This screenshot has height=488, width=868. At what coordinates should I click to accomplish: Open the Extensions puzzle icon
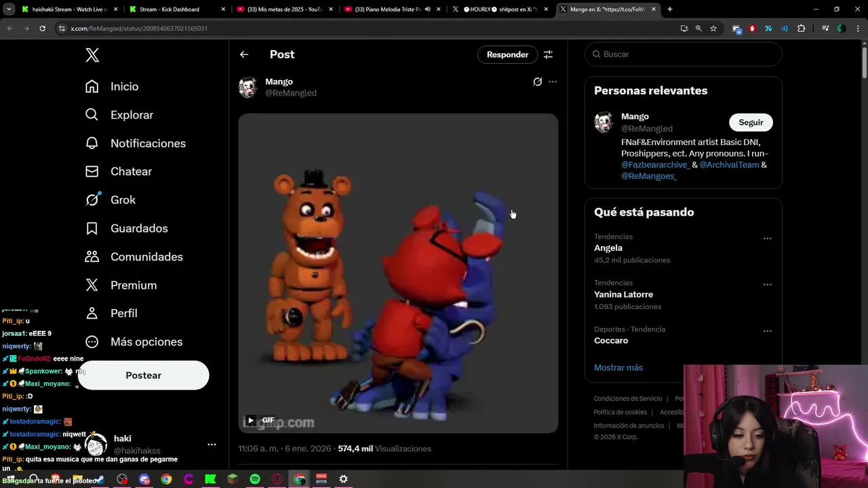(801, 28)
